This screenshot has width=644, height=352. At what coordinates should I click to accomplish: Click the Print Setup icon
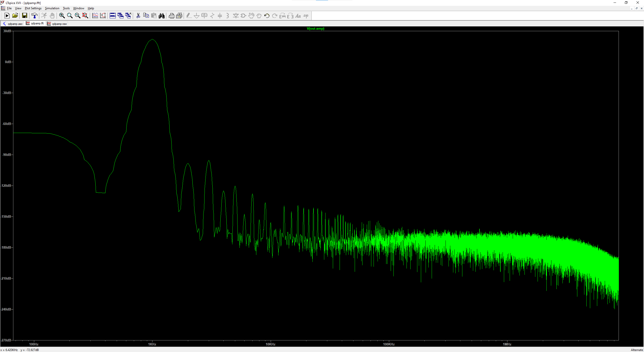179,16
